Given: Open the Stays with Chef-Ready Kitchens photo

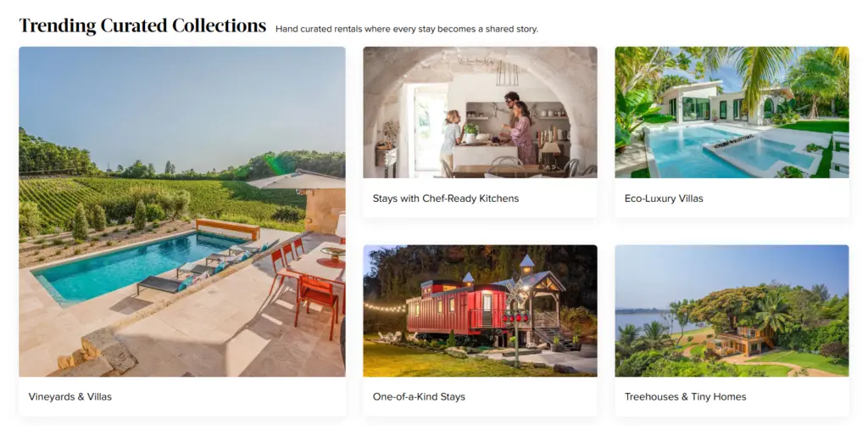Looking at the screenshot, I should 480,113.
